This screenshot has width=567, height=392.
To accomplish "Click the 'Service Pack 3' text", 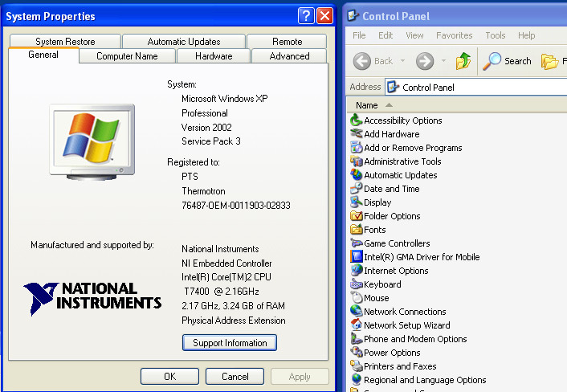I will point(210,141).
